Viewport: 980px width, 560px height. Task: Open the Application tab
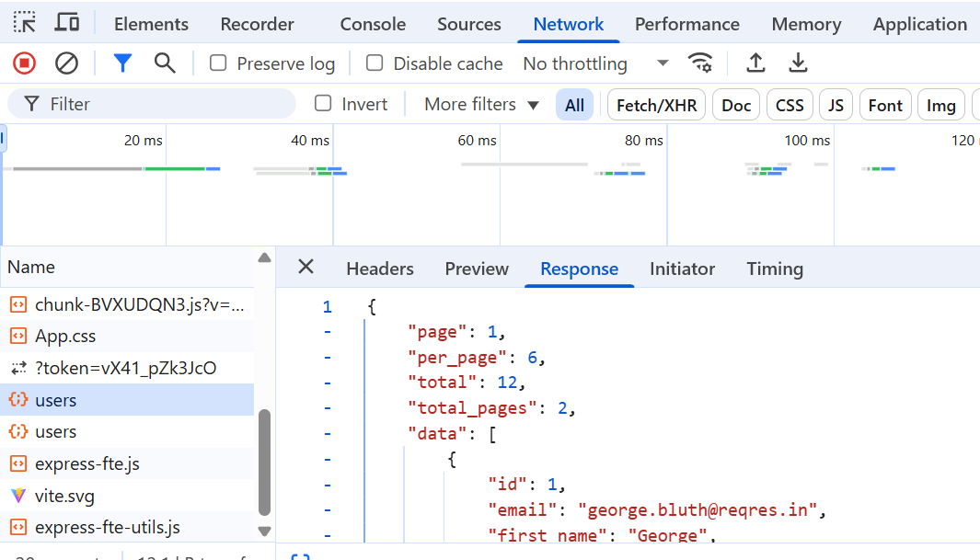tap(920, 24)
